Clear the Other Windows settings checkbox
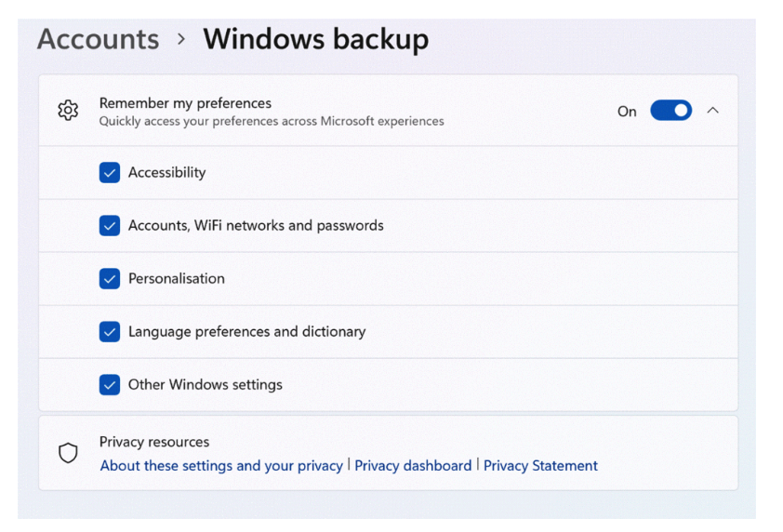Viewport: 783px width, 532px height. [x=110, y=384]
